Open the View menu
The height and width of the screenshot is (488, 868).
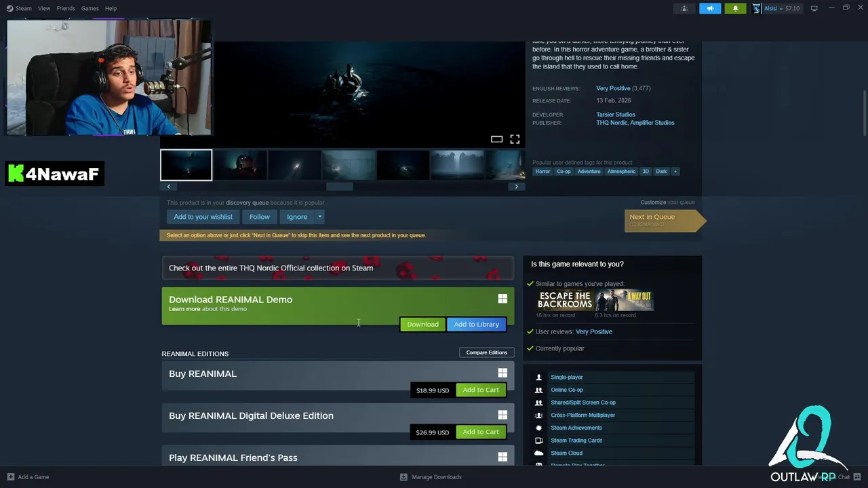pos(44,8)
